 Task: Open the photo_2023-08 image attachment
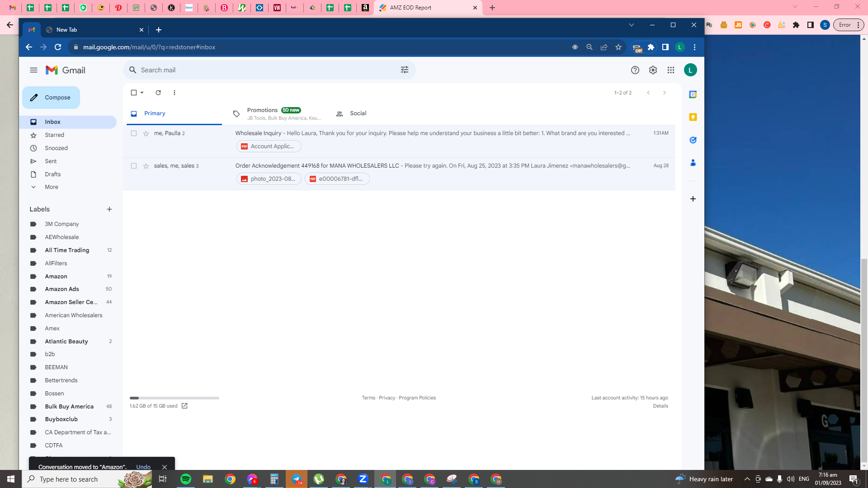[x=269, y=179]
